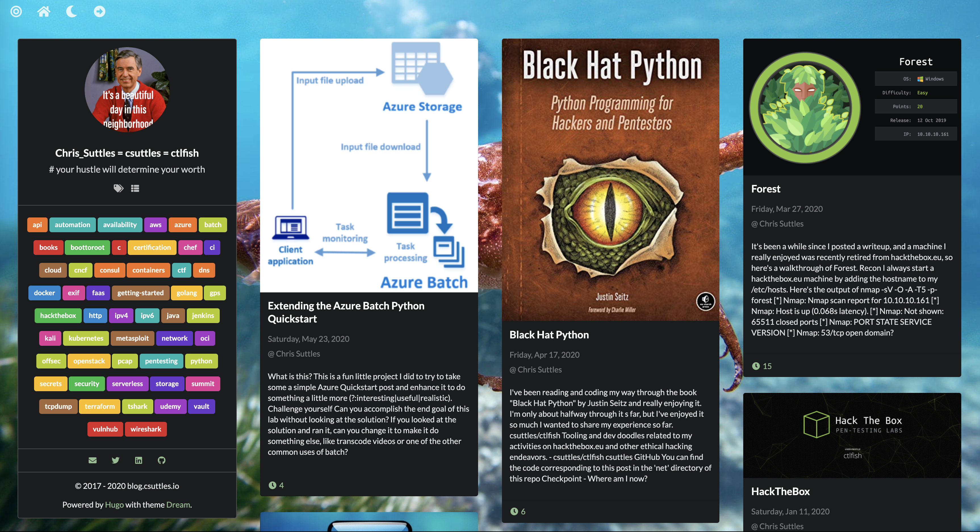Click the home icon in top bar
The height and width of the screenshot is (532, 980).
pos(43,11)
